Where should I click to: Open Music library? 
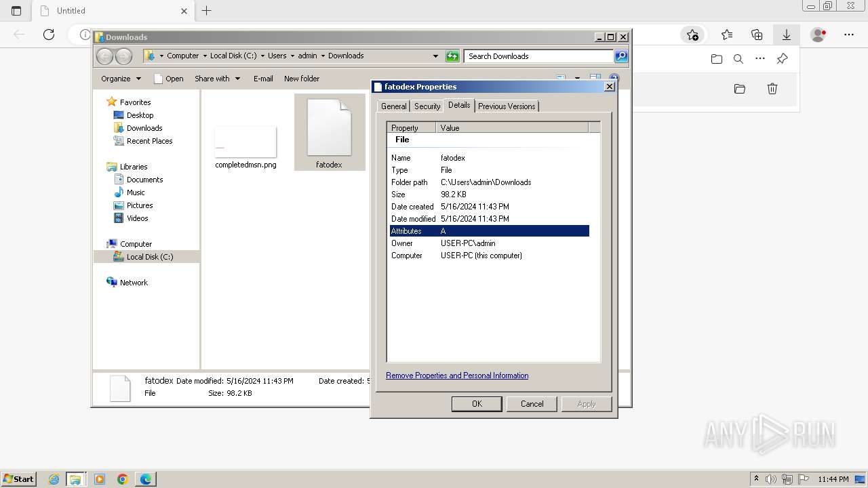click(x=136, y=192)
